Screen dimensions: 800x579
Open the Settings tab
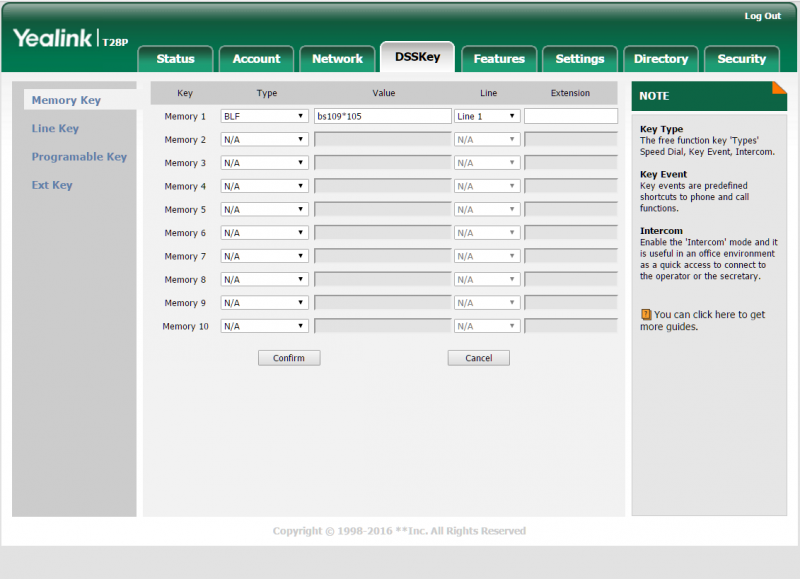580,59
